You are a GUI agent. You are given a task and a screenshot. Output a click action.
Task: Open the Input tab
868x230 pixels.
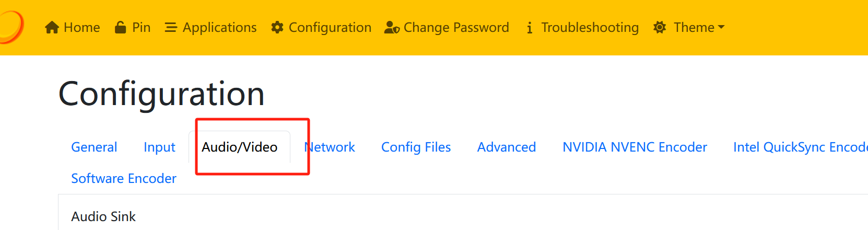click(159, 147)
